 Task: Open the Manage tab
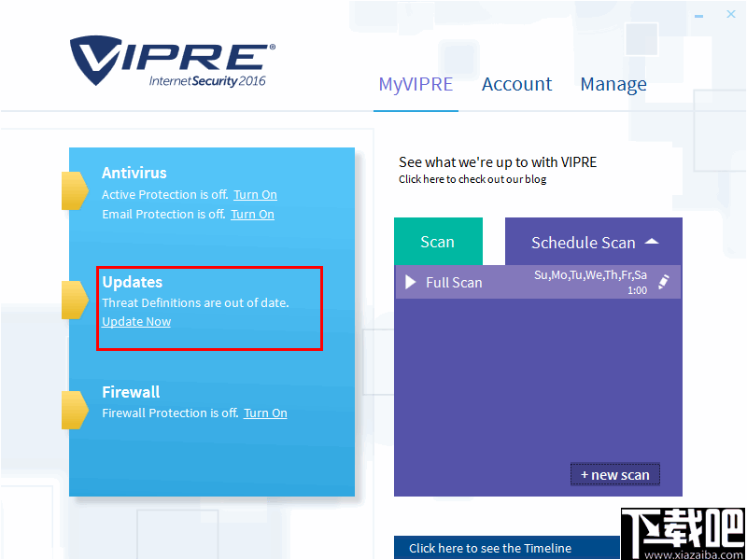(613, 84)
